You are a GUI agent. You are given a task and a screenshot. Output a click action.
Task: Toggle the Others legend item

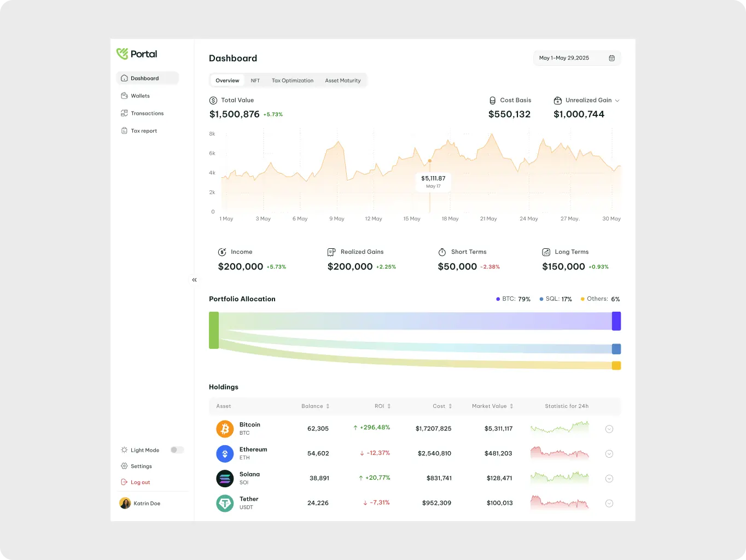tap(600, 299)
